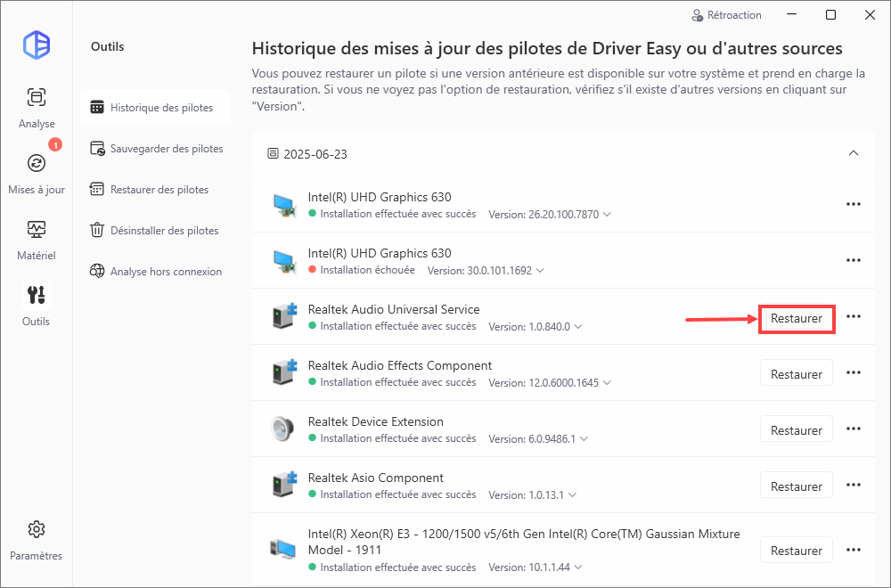Click the Outils panel heading

[x=108, y=46]
